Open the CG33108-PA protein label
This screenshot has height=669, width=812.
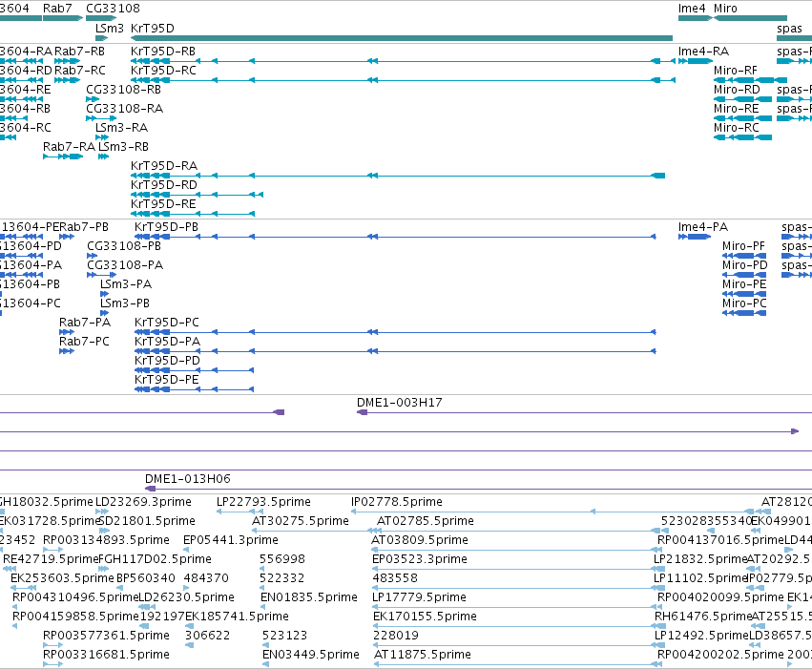125,265
